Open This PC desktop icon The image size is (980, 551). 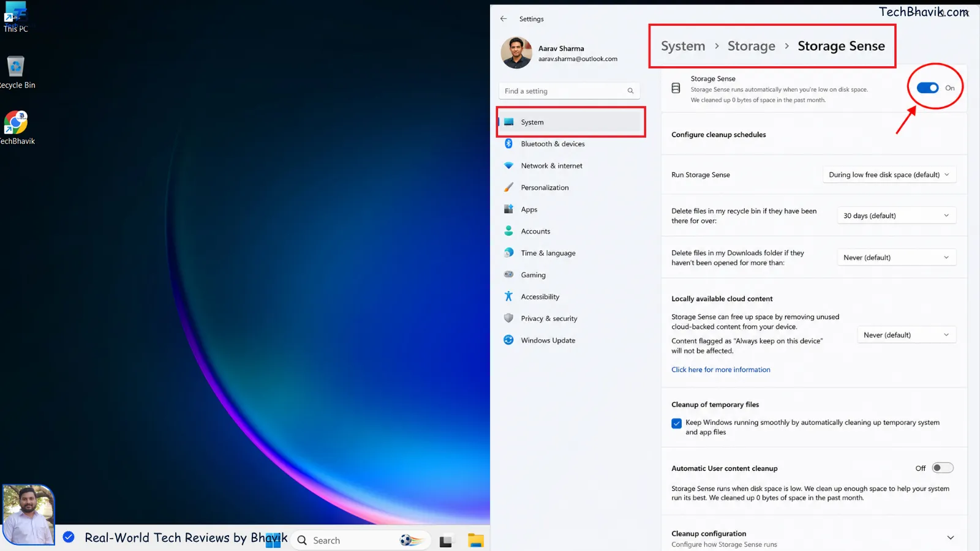15,17
